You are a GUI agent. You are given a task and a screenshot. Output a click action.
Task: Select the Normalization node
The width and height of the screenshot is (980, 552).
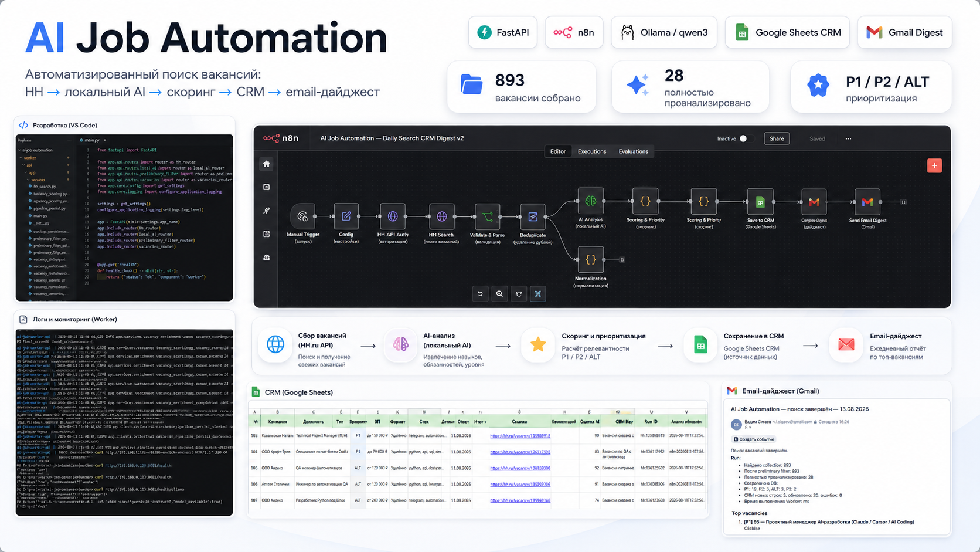pos(590,259)
